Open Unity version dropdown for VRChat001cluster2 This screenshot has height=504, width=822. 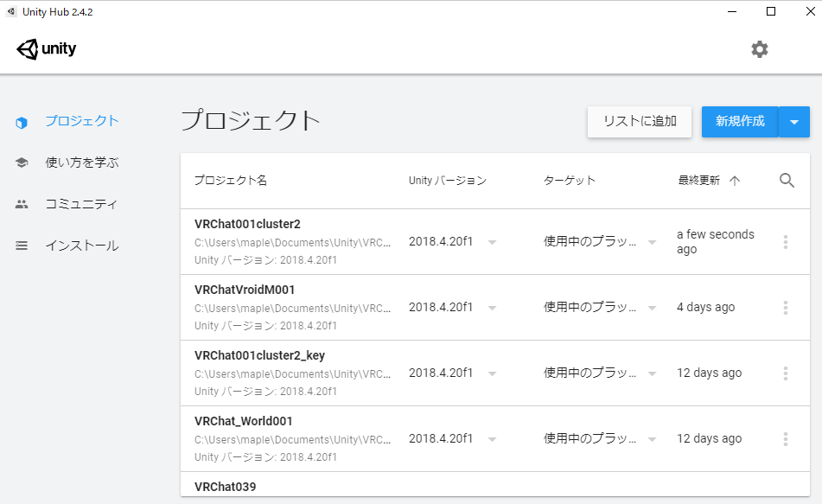coord(493,242)
